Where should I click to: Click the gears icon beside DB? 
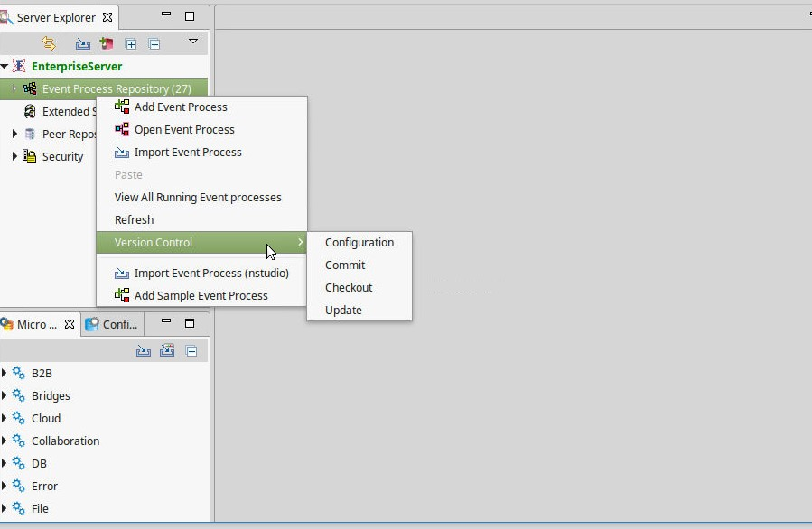tap(19, 463)
